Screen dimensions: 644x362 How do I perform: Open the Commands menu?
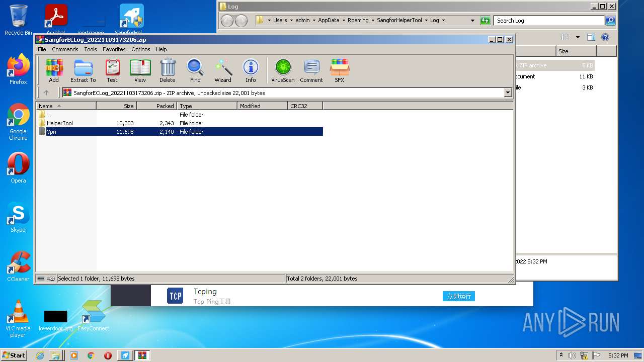point(65,49)
